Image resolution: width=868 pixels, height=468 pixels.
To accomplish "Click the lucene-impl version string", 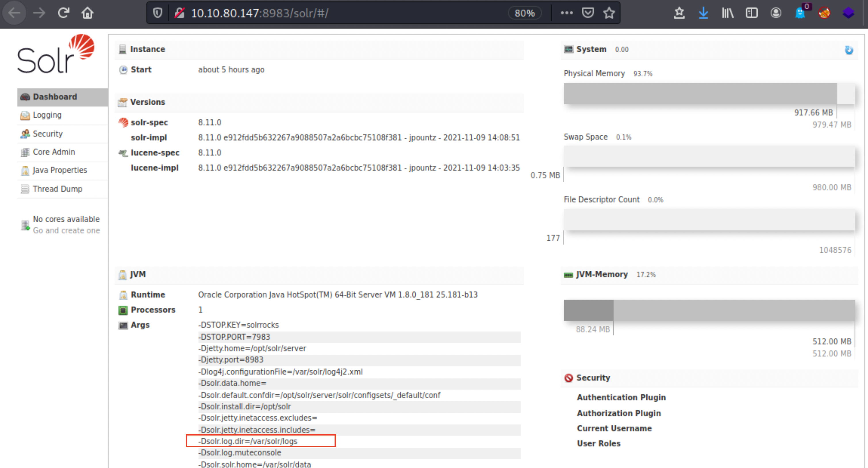I will coord(359,168).
